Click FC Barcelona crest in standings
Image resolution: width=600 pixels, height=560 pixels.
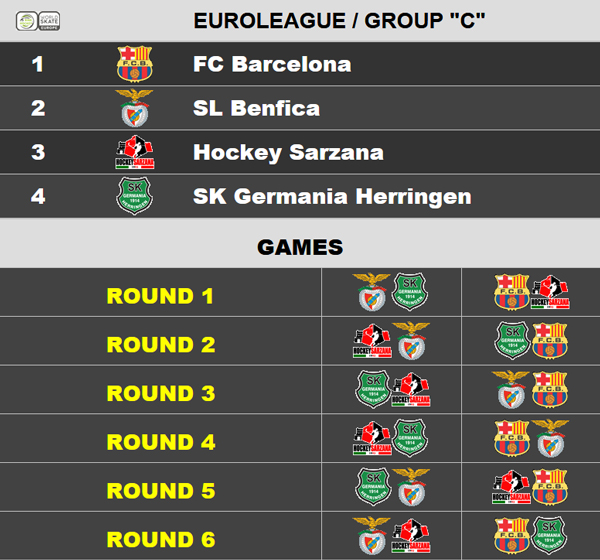tap(135, 64)
